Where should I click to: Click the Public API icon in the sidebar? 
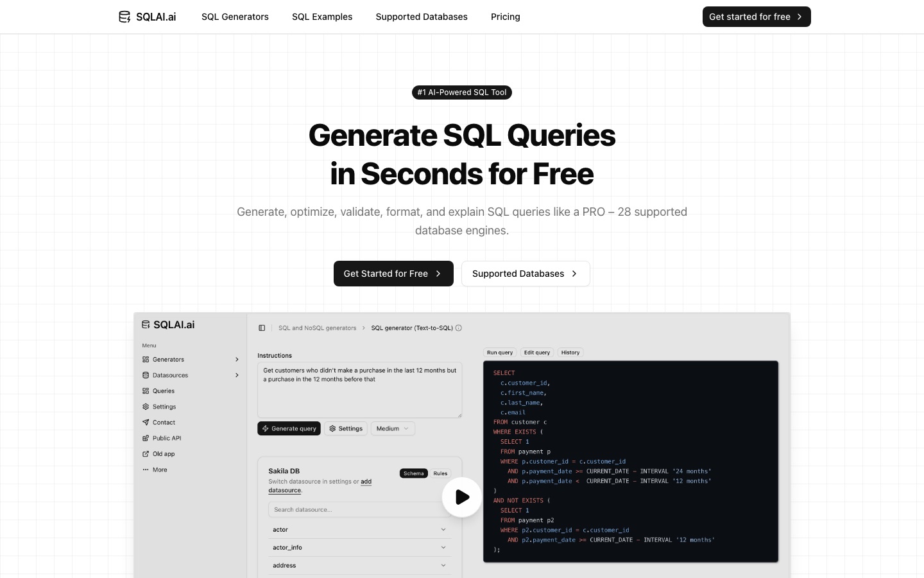[x=146, y=438]
